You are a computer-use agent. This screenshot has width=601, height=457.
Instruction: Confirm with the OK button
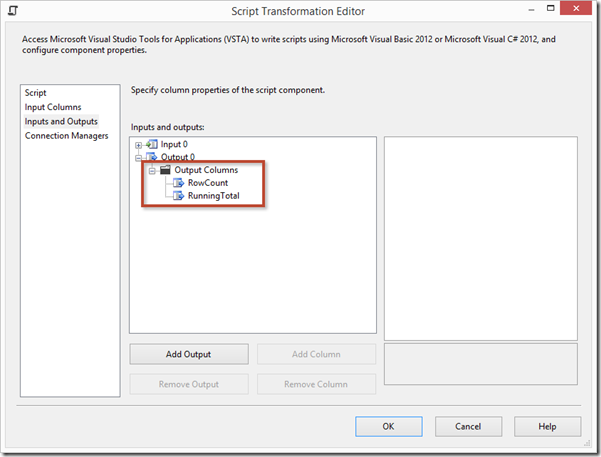(389, 426)
